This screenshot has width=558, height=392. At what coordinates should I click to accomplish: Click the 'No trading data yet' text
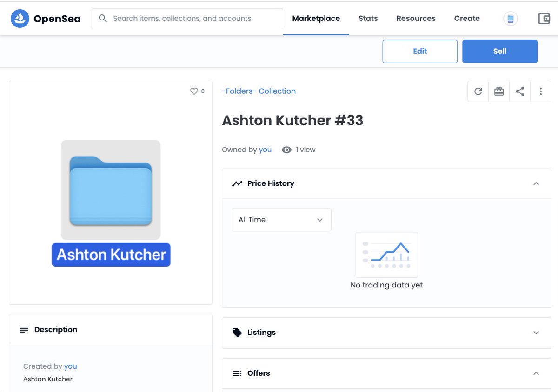[387, 285]
